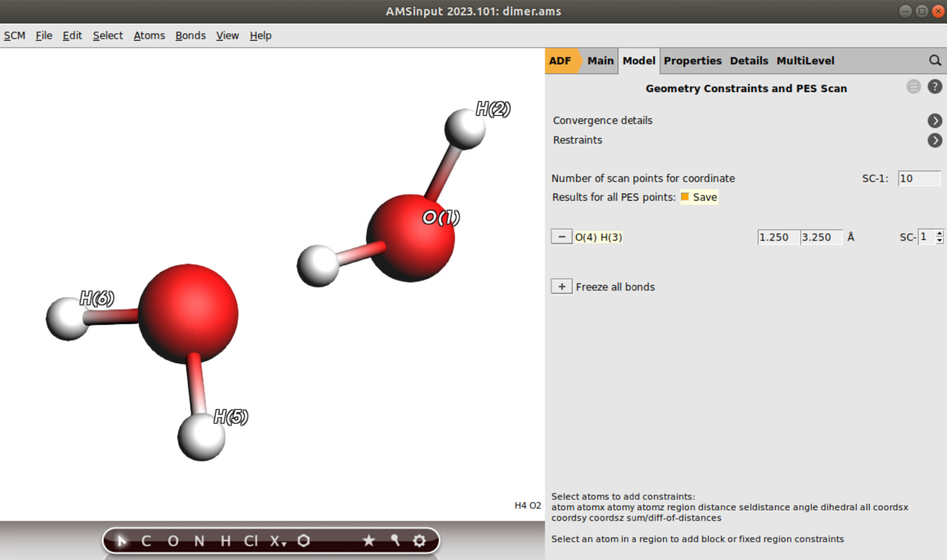Switch to the Properties tab
Image resolution: width=947 pixels, height=560 pixels.
(x=693, y=61)
